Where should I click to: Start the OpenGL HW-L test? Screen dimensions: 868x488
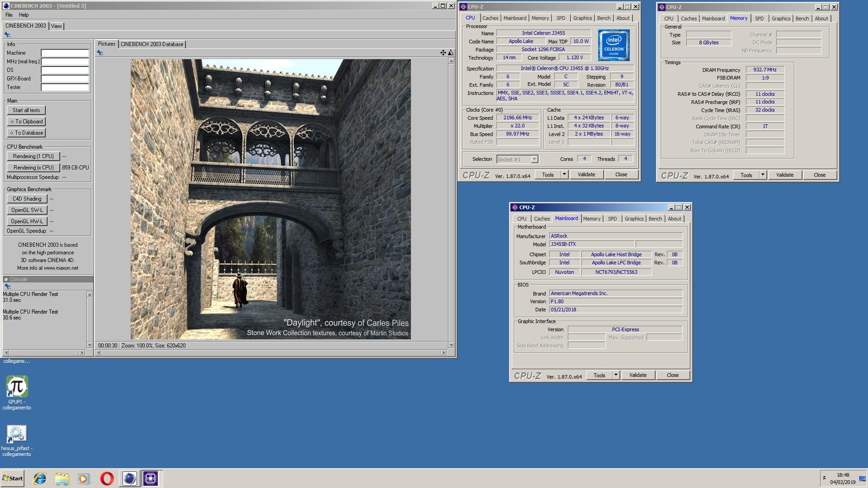pyautogui.click(x=27, y=221)
